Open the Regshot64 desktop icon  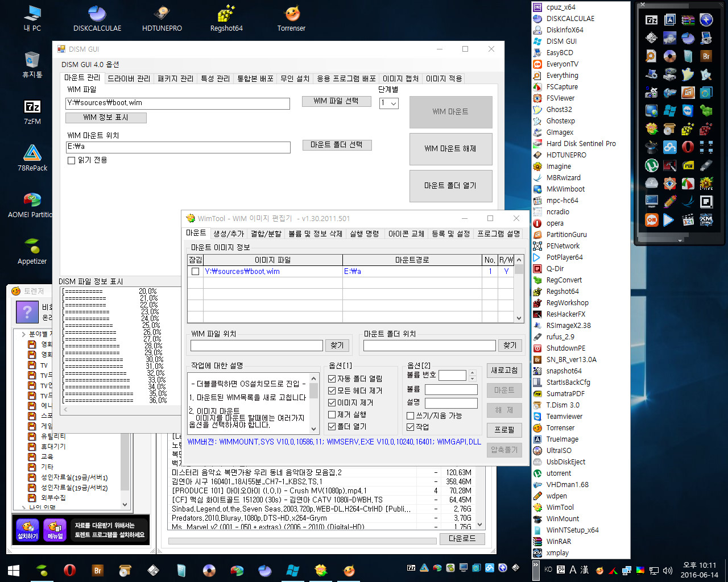[x=226, y=18]
